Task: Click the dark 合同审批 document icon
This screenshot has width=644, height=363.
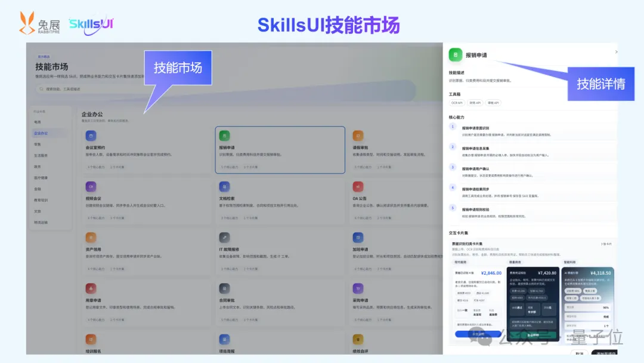Action: pos(224,288)
